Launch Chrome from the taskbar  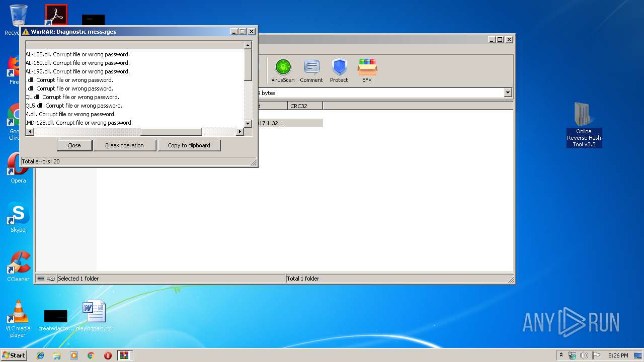[x=91, y=355]
